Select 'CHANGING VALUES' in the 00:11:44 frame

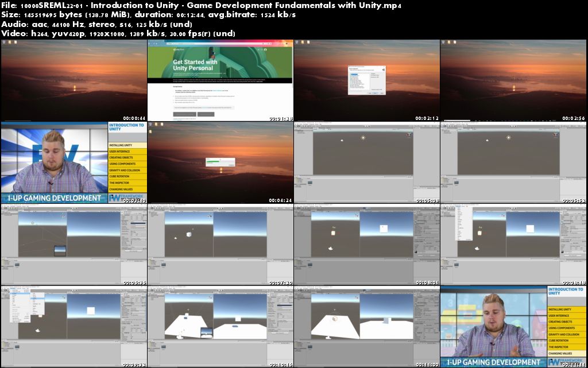tap(566, 354)
